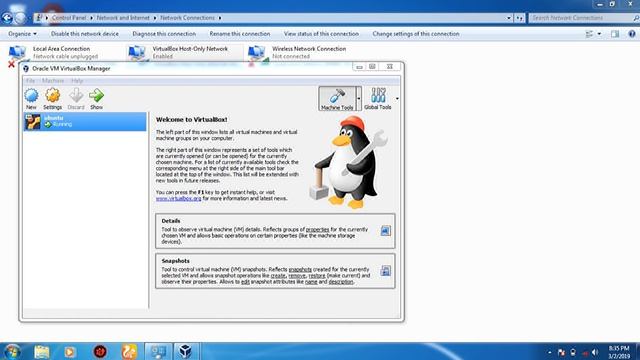Select the Wireless Network Connection adapter
This screenshot has height=360, width=640.
click(302, 52)
